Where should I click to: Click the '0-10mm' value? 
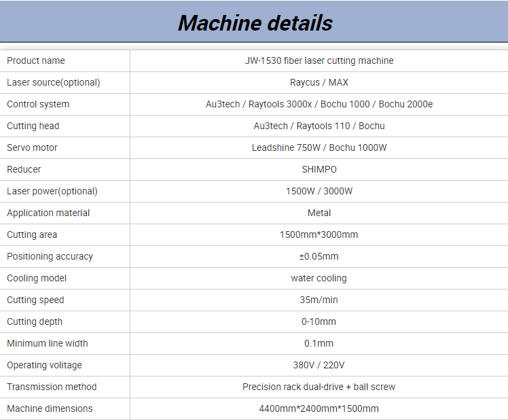click(319, 321)
